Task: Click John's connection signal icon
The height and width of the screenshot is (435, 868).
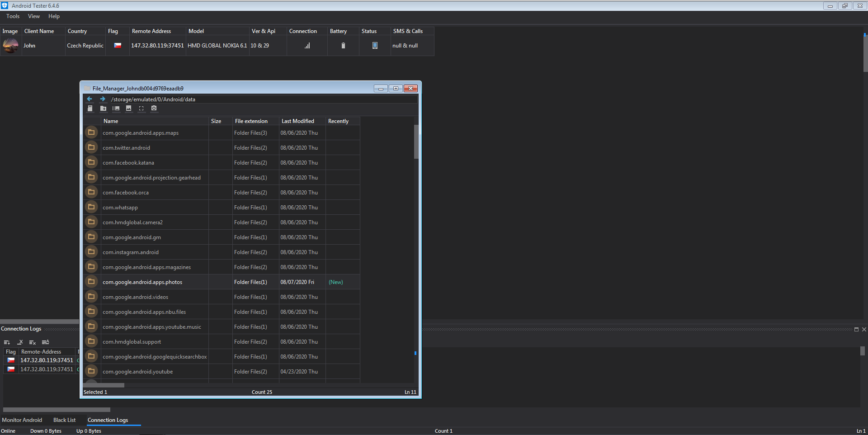Action: (x=307, y=46)
